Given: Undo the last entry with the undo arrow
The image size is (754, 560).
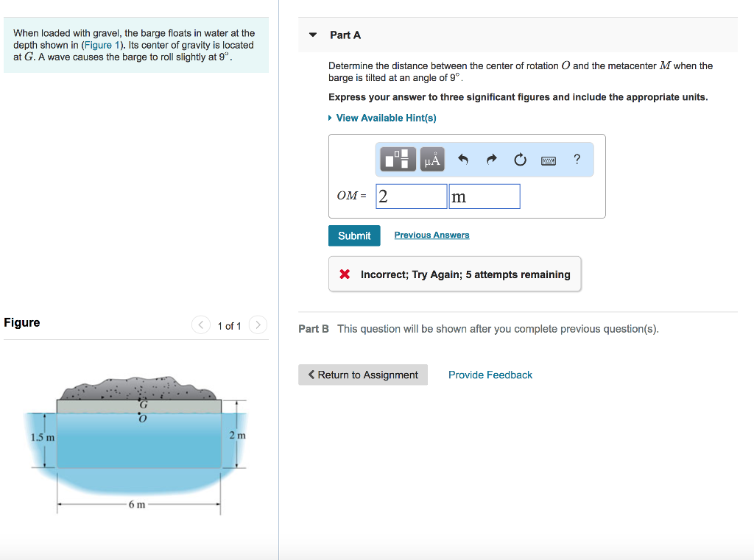Looking at the screenshot, I should tap(463, 159).
